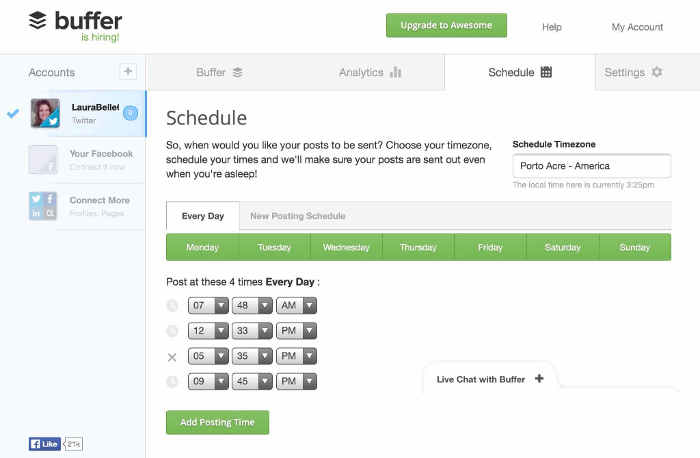Remove the 05:35 PM posting time
The height and width of the screenshot is (458, 700).
[x=172, y=356]
